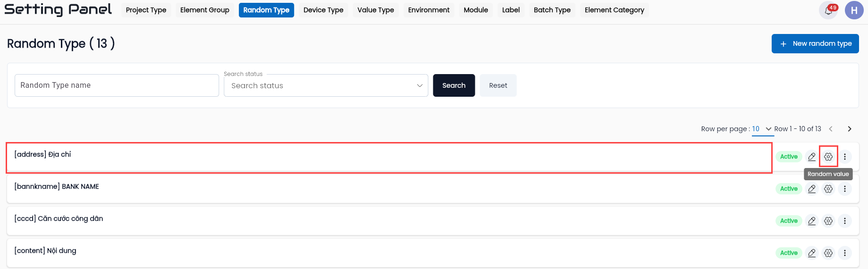Go to the previous page arrow
868x269 pixels.
click(x=831, y=129)
